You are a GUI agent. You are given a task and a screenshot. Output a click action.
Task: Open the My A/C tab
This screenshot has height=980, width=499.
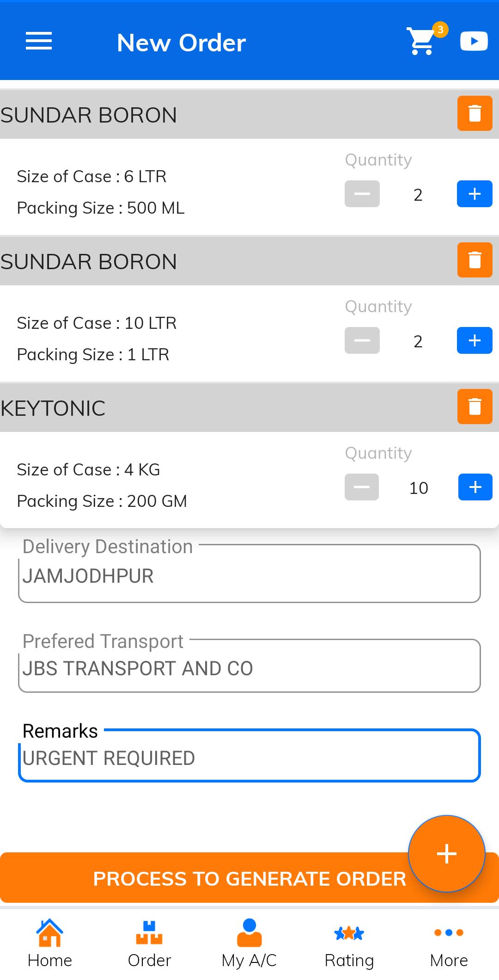pos(249,943)
